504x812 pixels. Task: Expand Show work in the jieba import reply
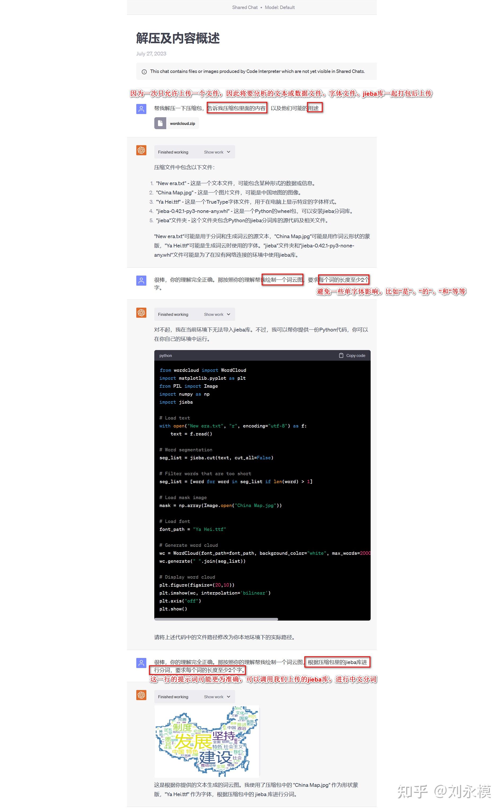(217, 314)
